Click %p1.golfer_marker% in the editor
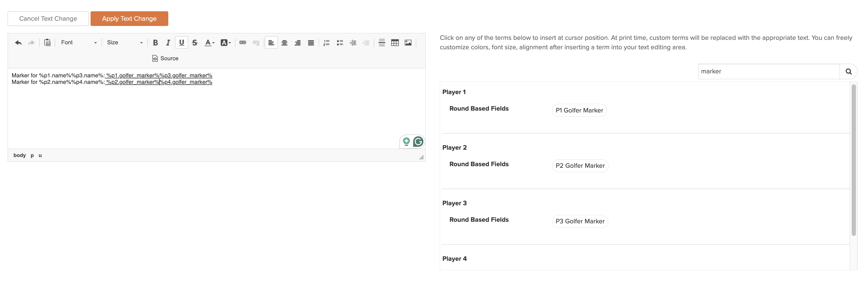 pyautogui.click(x=133, y=75)
